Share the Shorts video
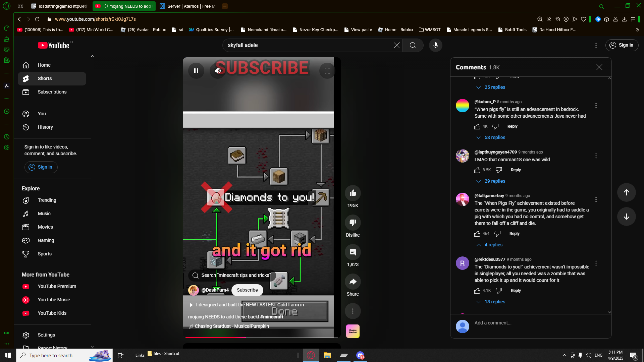This screenshot has height=362, width=644. point(353,282)
